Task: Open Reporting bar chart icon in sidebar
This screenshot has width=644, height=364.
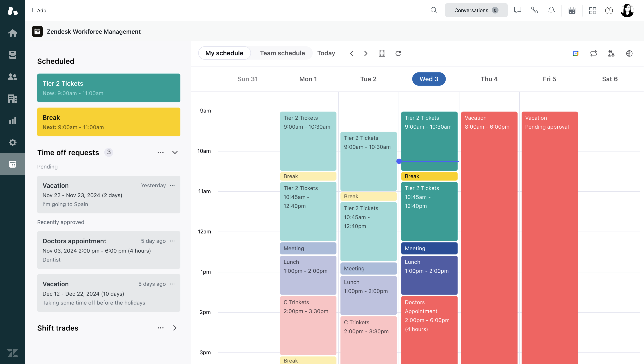Action: pos(12,121)
